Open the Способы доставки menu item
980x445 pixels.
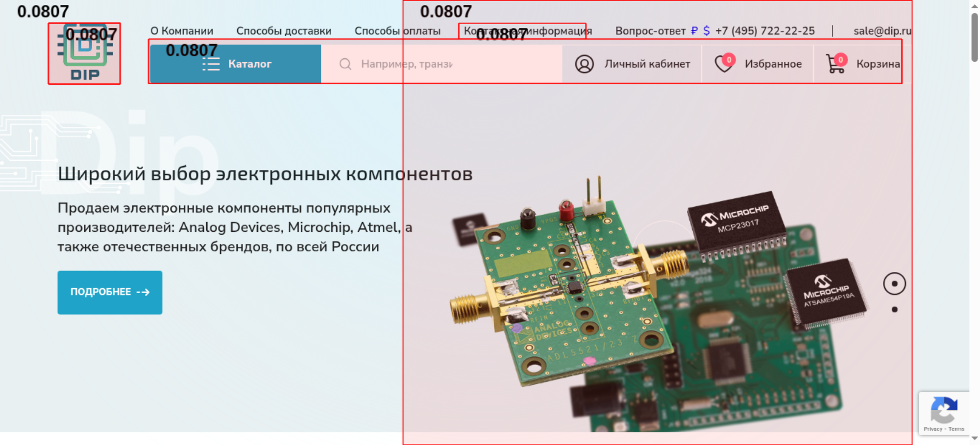[x=284, y=31]
